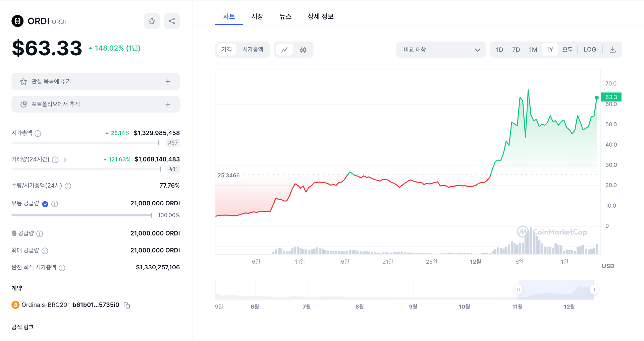Click the 8월 label on overview timeline

(360, 306)
